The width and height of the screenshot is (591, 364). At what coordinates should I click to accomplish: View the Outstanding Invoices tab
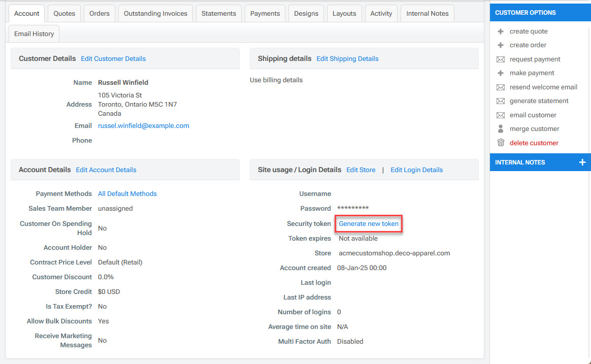(x=156, y=14)
